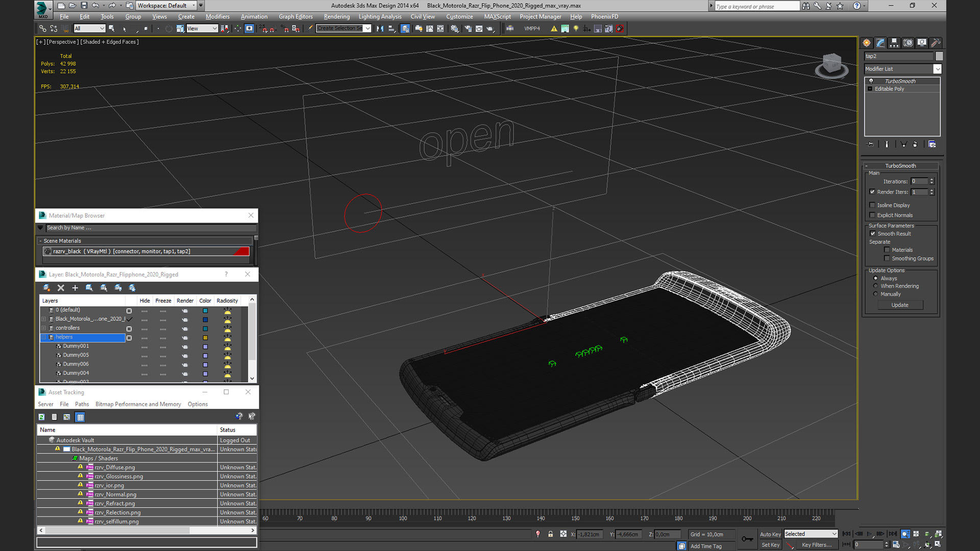Image resolution: width=980 pixels, height=551 pixels.
Task: Toggle the TurboSmooth modifier lightbulb in stack
Action: pyautogui.click(x=871, y=81)
